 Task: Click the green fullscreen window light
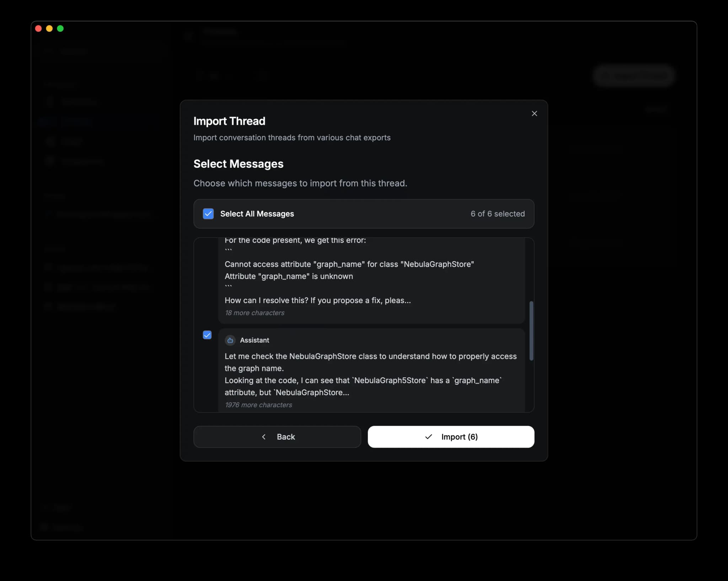60,28
